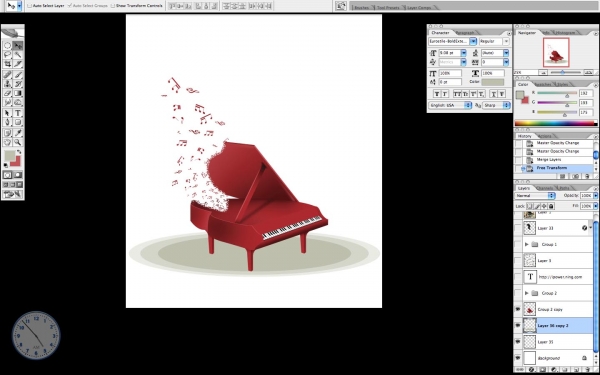Expand the Group 2 folder
The image size is (600, 375).
click(x=527, y=293)
